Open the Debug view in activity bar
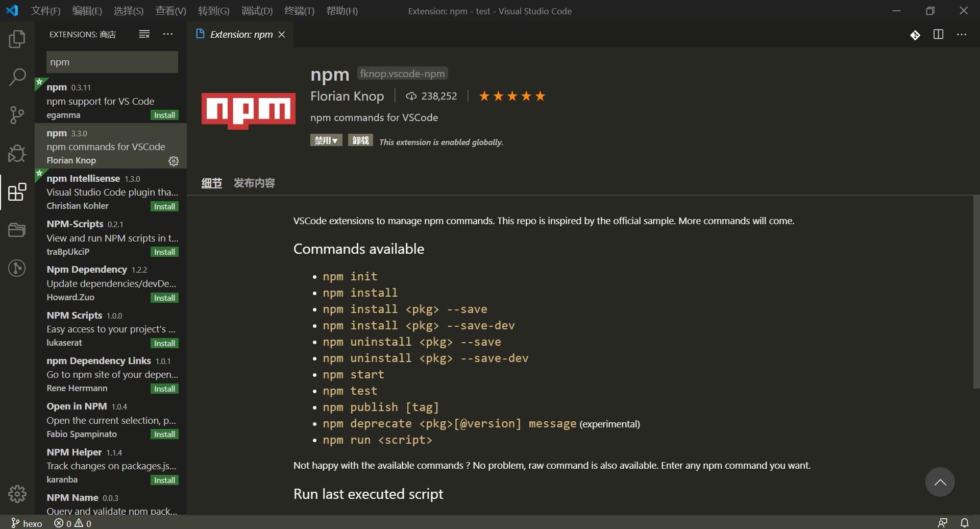This screenshot has height=529, width=980. click(17, 153)
